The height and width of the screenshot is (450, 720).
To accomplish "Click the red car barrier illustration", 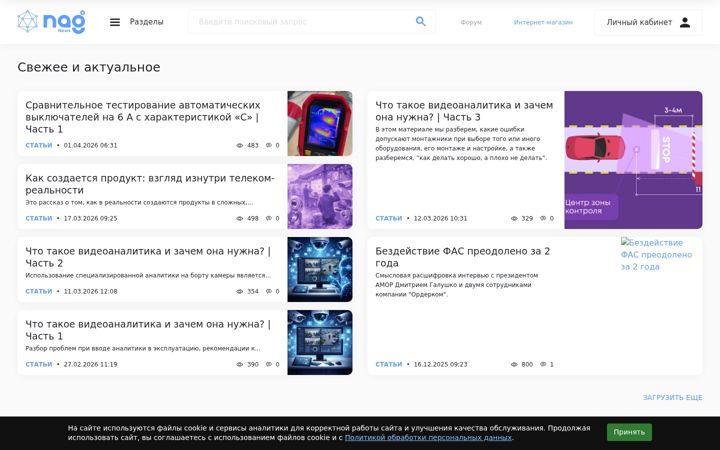I will tap(633, 160).
